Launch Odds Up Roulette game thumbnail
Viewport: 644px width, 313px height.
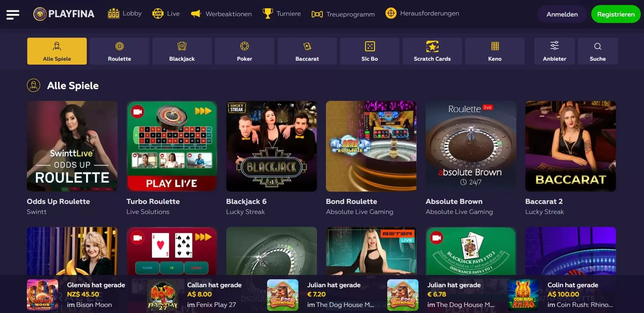[x=72, y=146]
